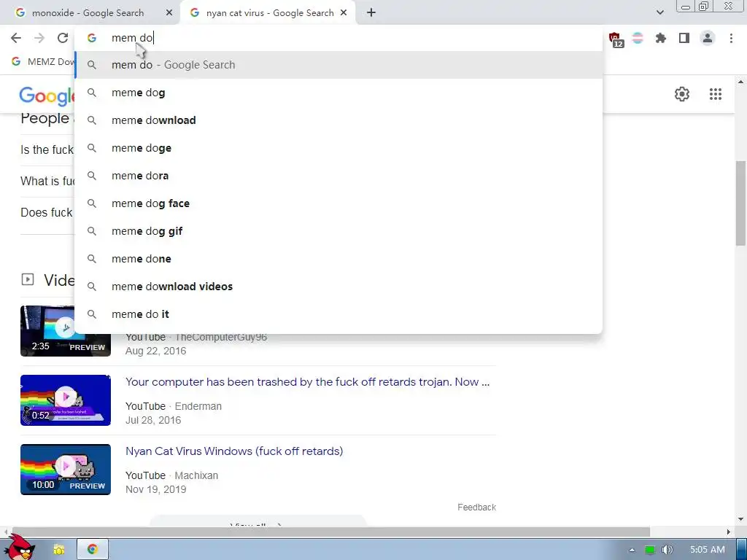This screenshot has width=747, height=560.
Task: Expand the tab search chevron
Action: [659, 12]
